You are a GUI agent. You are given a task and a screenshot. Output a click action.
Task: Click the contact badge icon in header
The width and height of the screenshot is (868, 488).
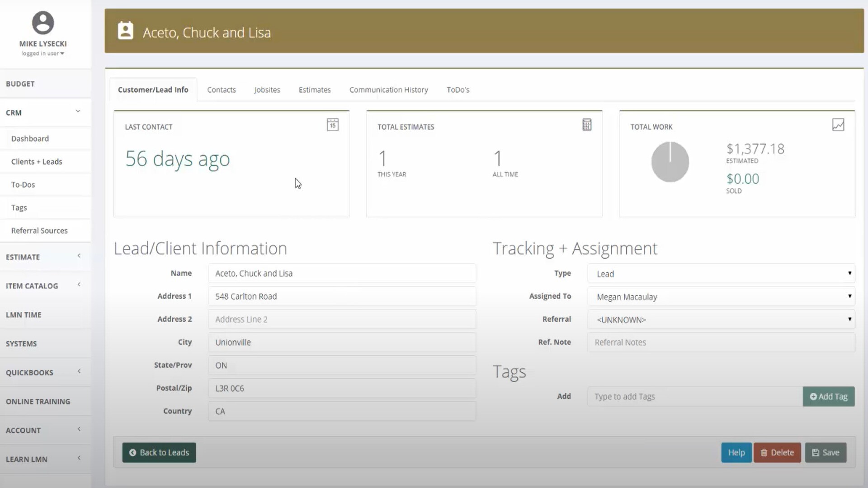[x=125, y=31]
